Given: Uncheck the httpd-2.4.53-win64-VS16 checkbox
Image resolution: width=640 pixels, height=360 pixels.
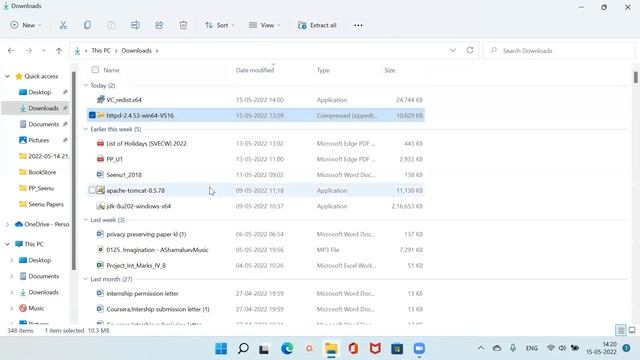Looking at the screenshot, I should coord(92,116).
